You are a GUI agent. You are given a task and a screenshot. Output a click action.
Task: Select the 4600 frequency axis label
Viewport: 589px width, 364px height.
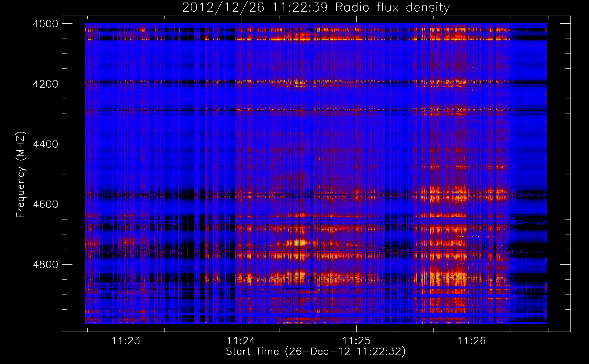46,204
